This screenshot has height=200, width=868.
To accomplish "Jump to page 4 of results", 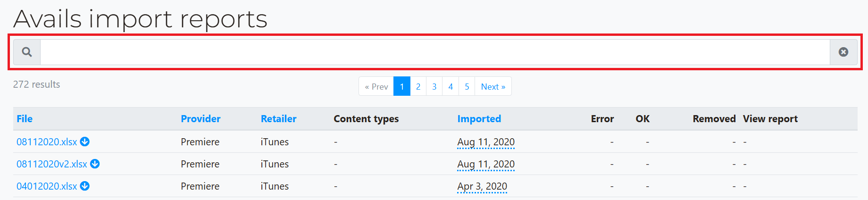I will [451, 86].
